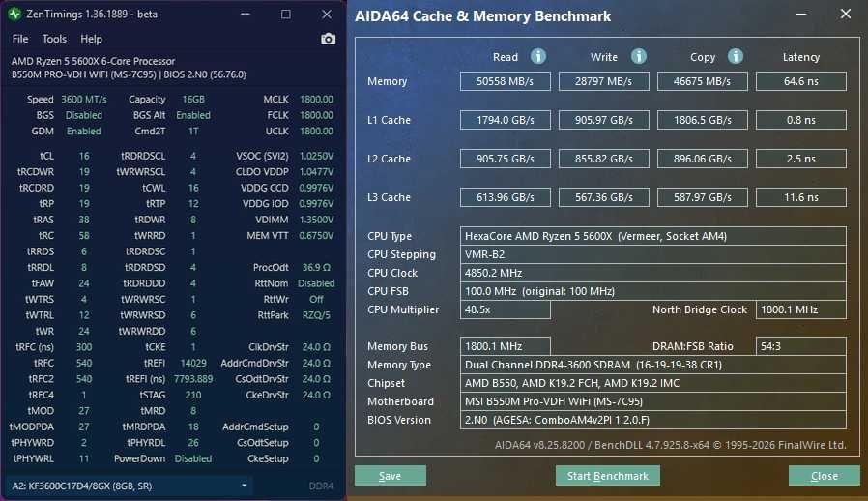This screenshot has height=501, width=868.
Task: Select Memory Read value 50558 MB/s
Action: (x=506, y=81)
